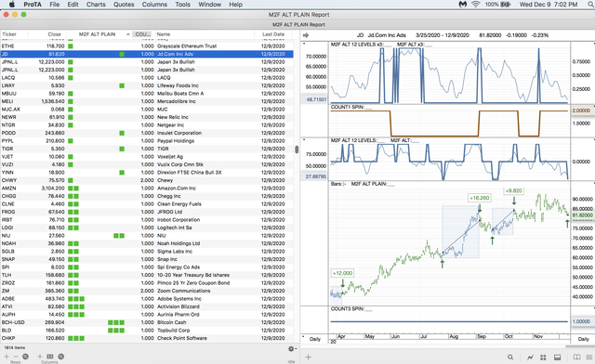
Task: Select the ADBE Adobe Systems Inc row
Action: [x=147, y=299]
